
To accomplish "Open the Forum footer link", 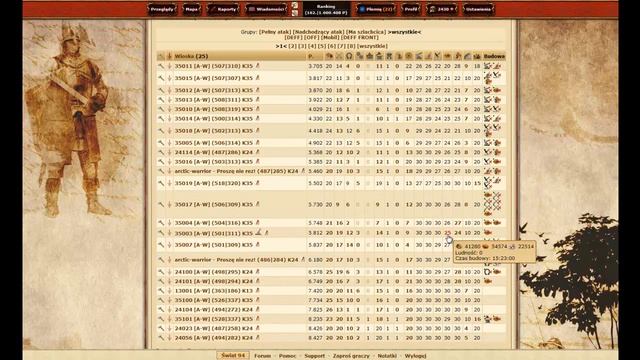I will 262,356.
